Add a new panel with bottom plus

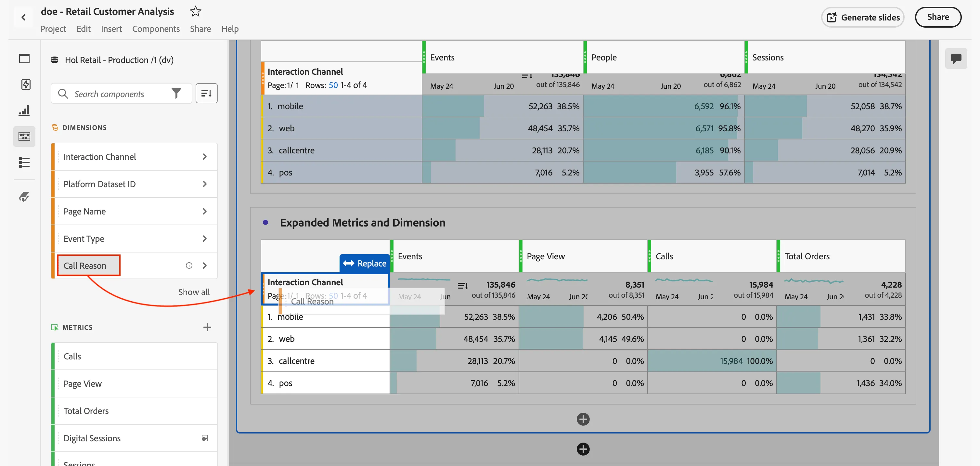tap(583, 449)
